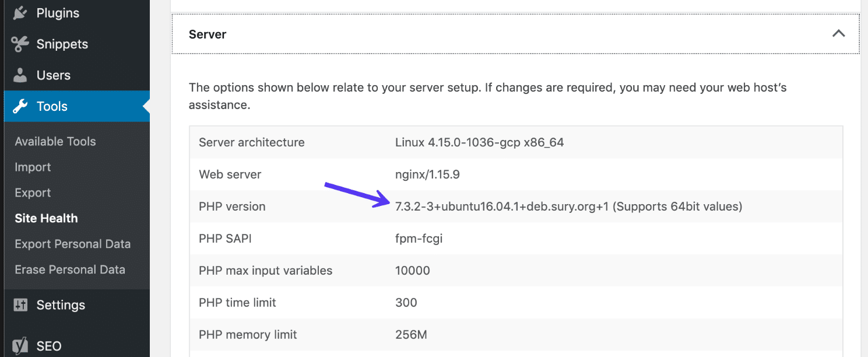Screen dimensions: 868x357
Task: Open Export Personal Data
Action: tap(72, 244)
